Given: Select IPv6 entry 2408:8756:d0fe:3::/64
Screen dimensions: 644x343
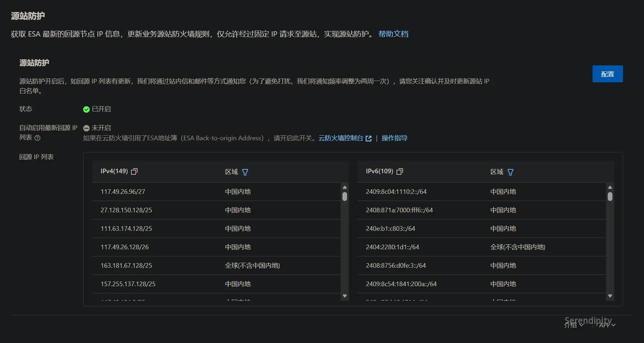Looking at the screenshot, I should (396, 266).
